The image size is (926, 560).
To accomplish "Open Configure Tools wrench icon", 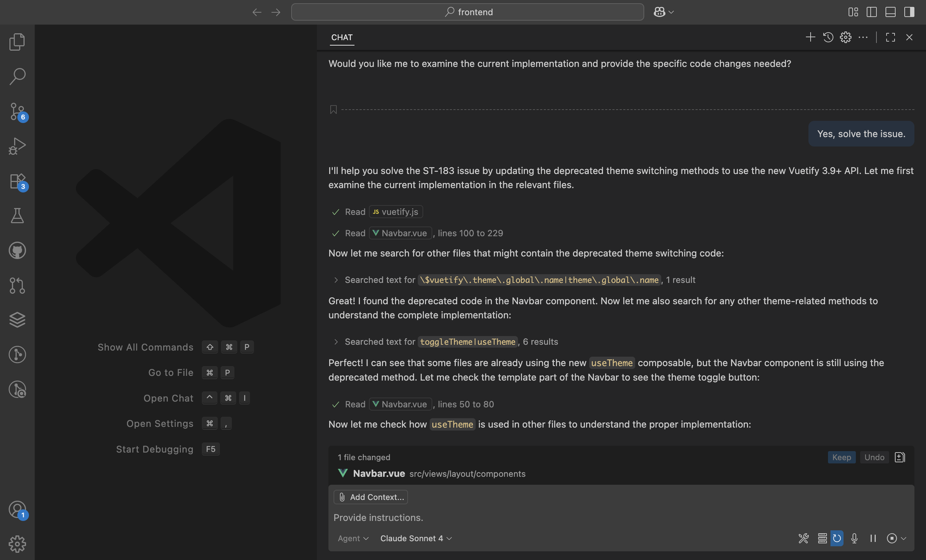I will (x=803, y=538).
